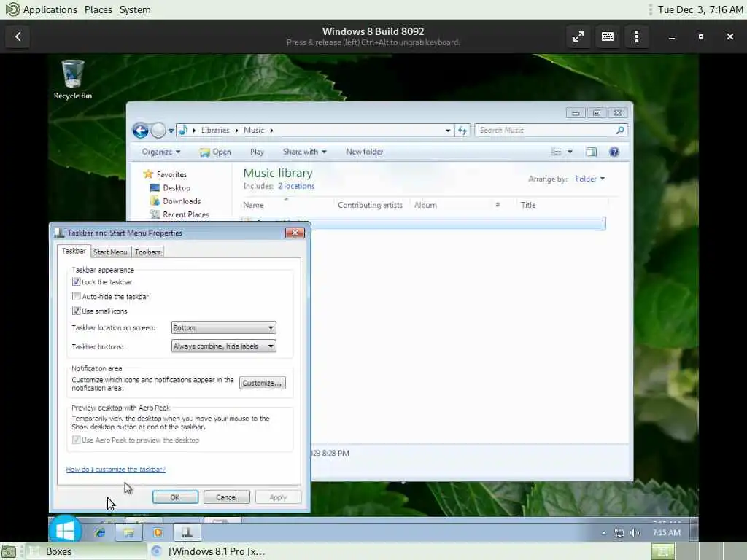Sort by Contributing artists column header

[x=370, y=205]
